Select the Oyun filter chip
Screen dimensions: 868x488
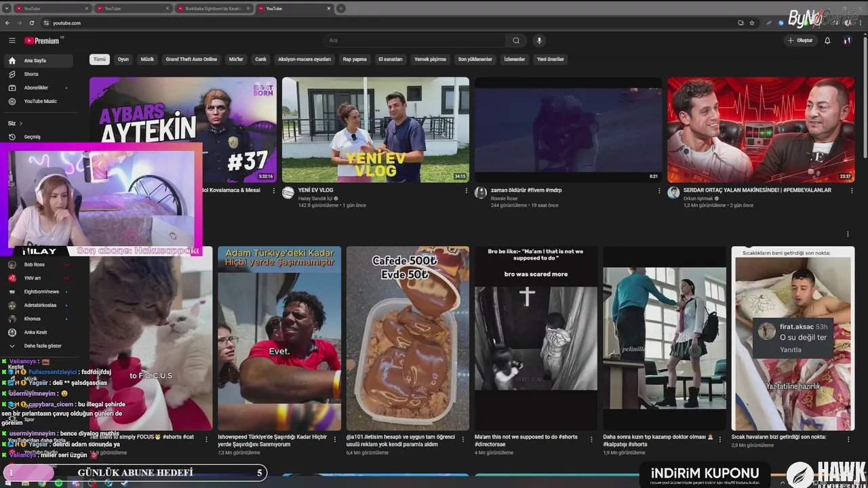point(123,59)
